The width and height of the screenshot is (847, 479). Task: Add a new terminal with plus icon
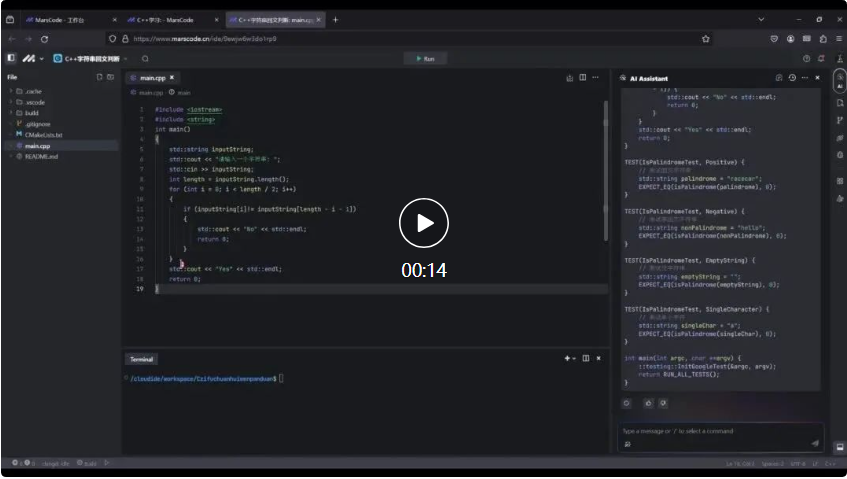coord(567,358)
